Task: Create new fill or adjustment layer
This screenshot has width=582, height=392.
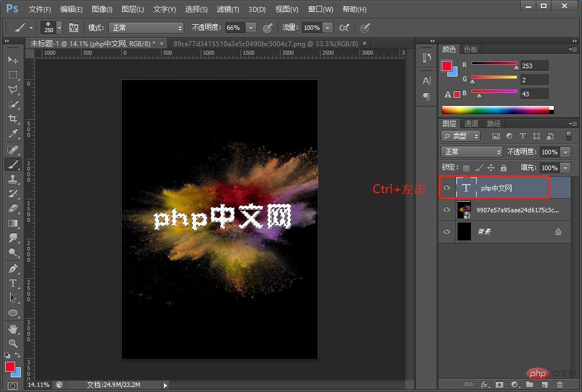Action: (515, 385)
